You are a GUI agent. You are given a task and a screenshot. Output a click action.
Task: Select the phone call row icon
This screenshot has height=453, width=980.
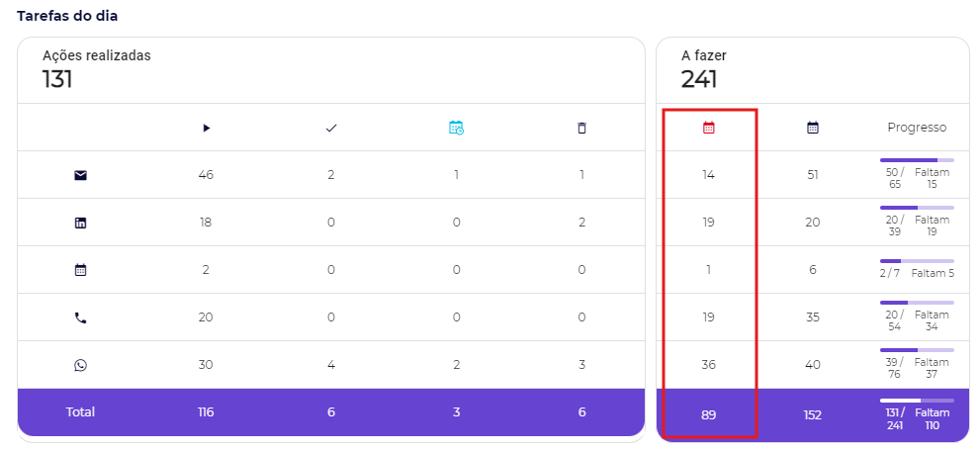(x=81, y=317)
